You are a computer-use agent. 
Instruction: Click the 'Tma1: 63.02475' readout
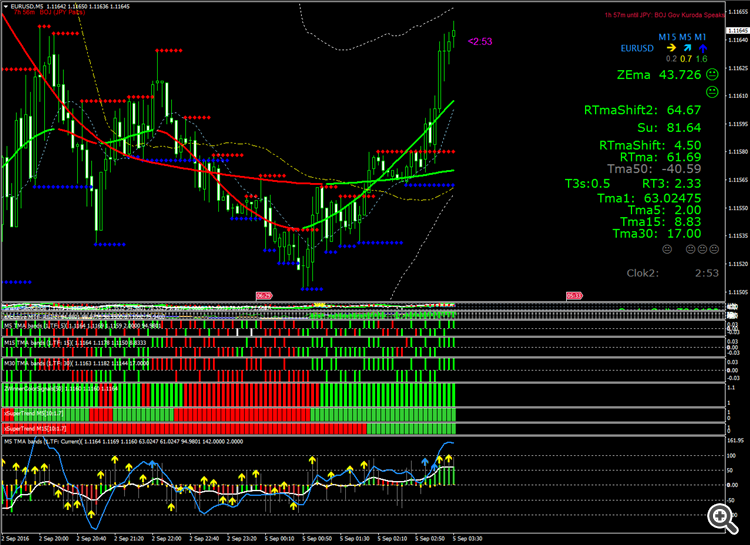coord(649,198)
